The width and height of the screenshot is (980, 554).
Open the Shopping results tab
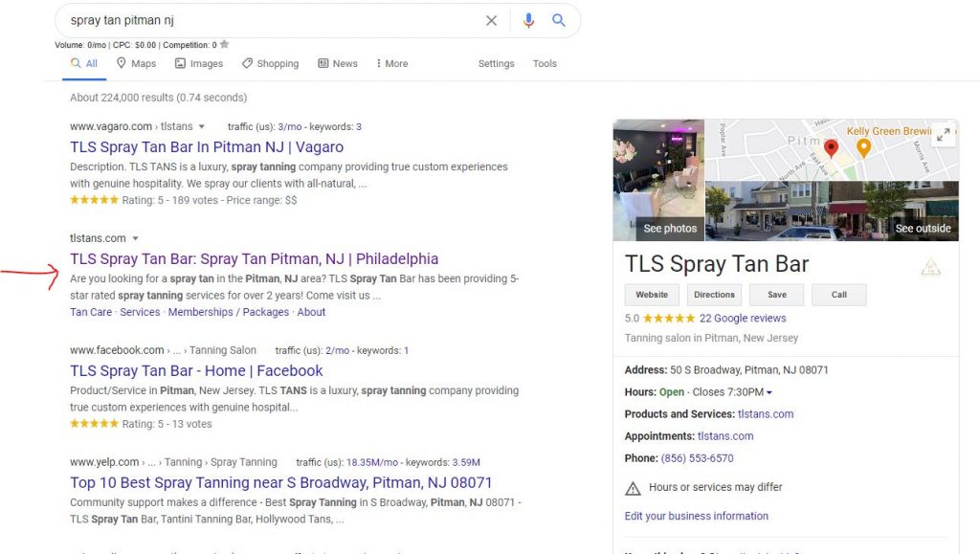(x=271, y=64)
